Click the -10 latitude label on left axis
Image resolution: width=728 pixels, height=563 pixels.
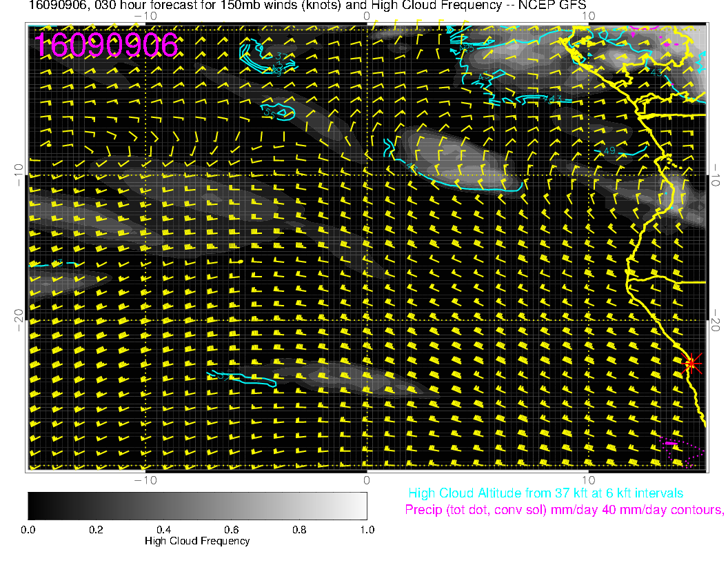click(19, 175)
